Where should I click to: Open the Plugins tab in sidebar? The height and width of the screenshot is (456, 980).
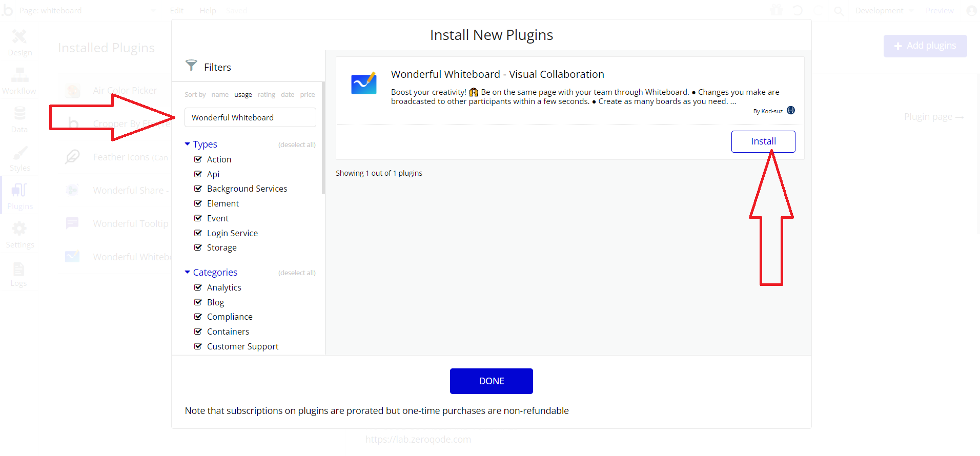tap(20, 197)
